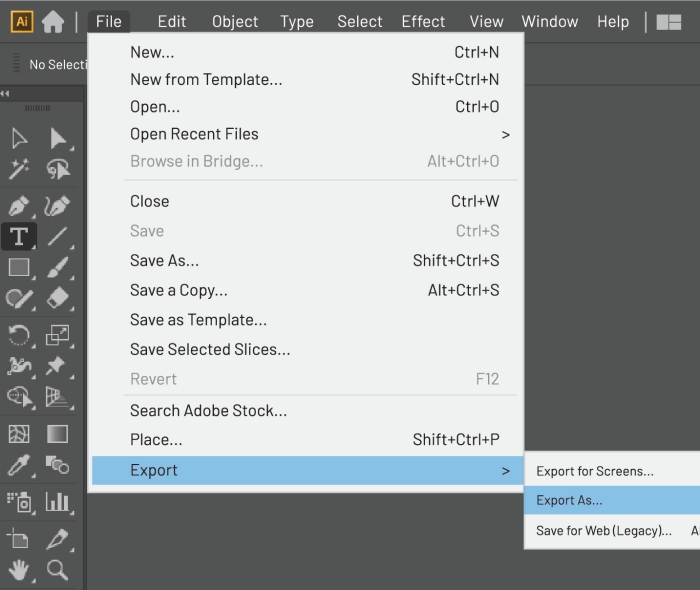
Task: Choose Search Adobe Stock...
Action: (x=306, y=411)
